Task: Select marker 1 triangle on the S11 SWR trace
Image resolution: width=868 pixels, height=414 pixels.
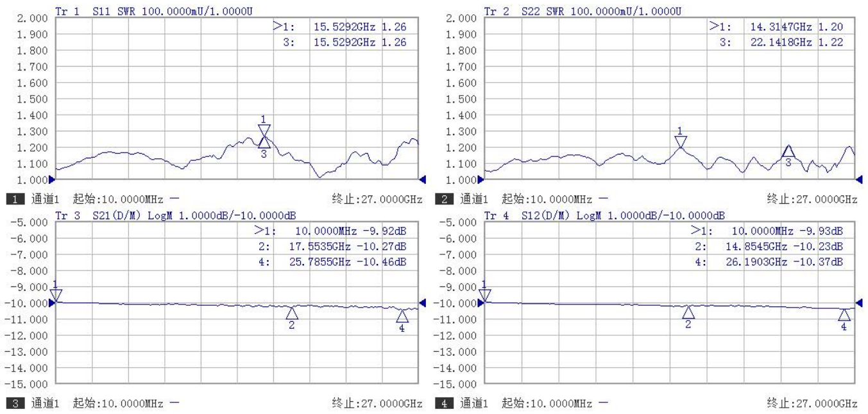Action: click(x=264, y=130)
